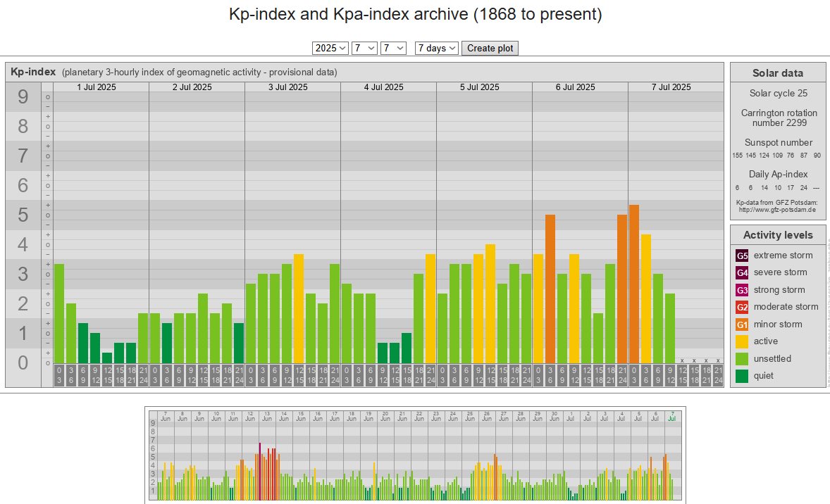Click the G1 minor storm badge
This screenshot has height=504, width=830.
(x=742, y=325)
